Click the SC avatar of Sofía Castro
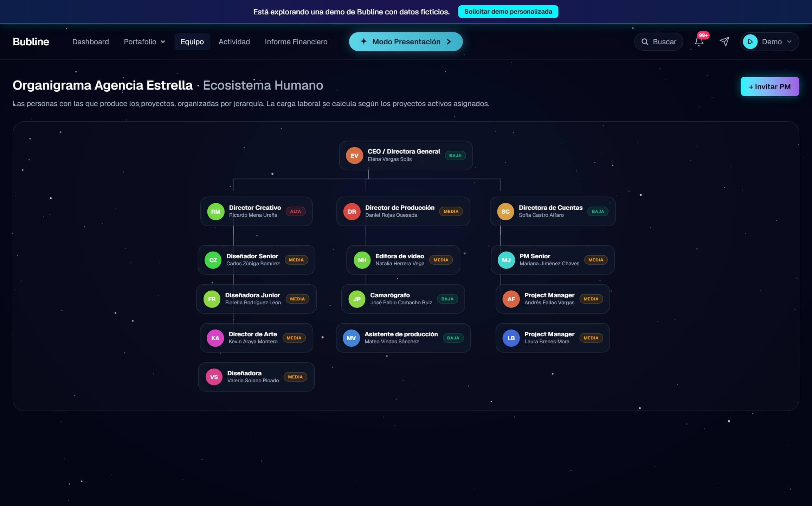The width and height of the screenshot is (812, 506). pos(505,212)
